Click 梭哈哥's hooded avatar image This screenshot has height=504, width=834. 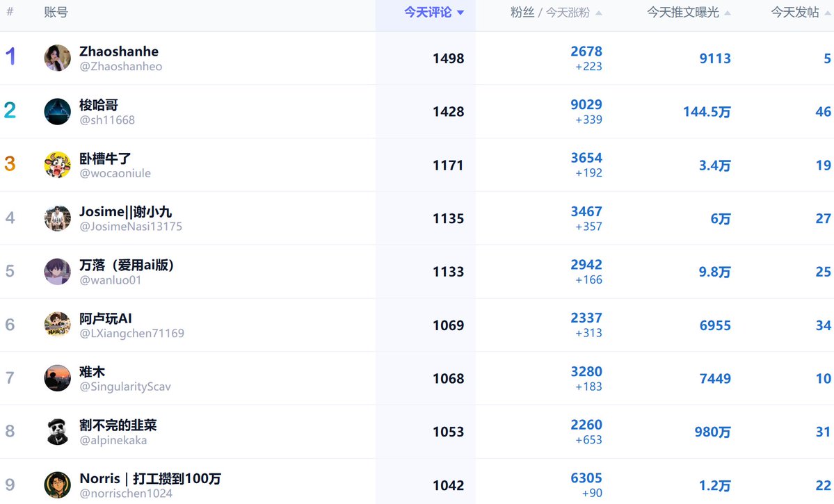(x=58, y=112)
